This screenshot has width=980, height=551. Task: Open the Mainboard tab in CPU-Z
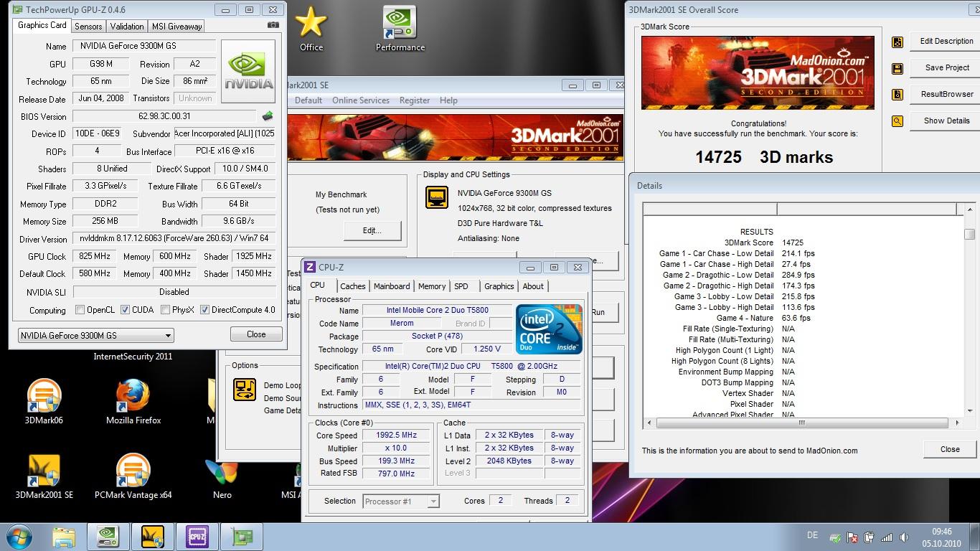pos(392,286)
